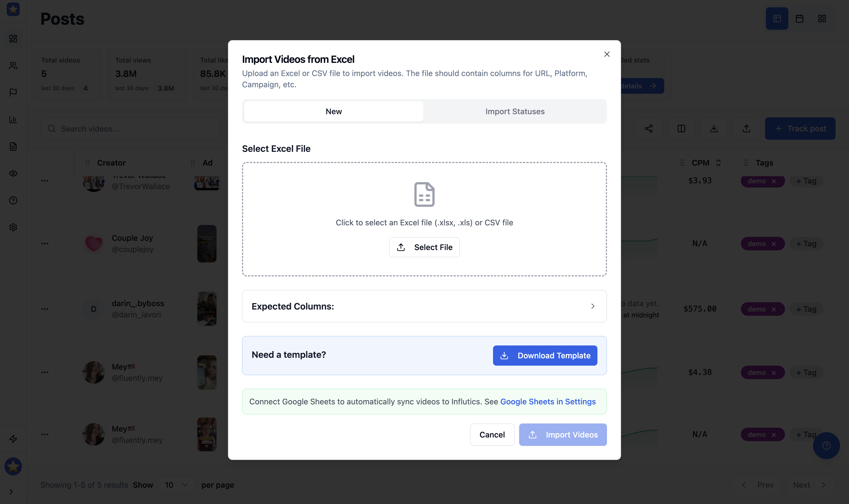Screen dimensions: 849x504
Task: Click the Total videos stat card
Action: [67, 74]
